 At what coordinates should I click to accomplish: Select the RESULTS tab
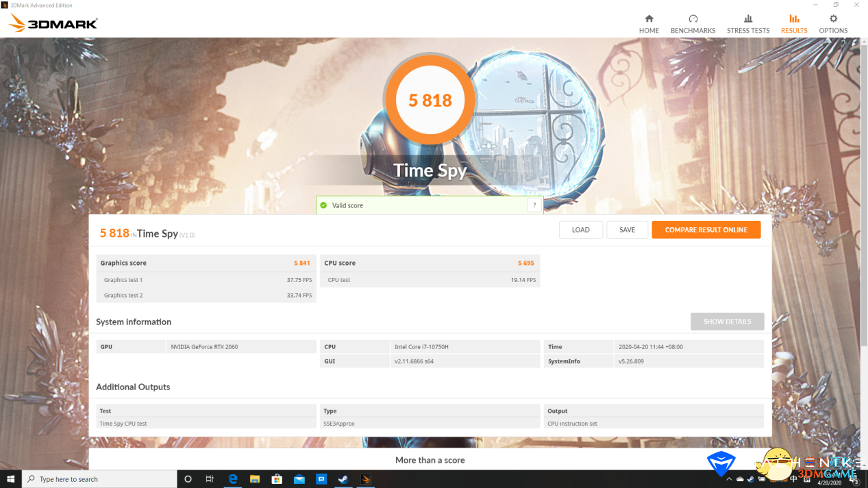tap(794, 24)
